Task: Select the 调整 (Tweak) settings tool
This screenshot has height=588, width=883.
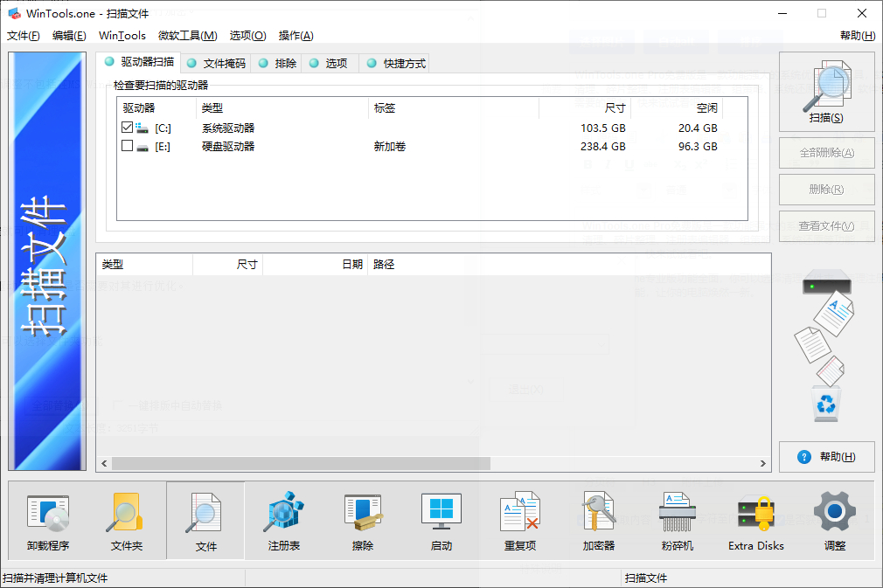Action: click(x=834, y=521)
